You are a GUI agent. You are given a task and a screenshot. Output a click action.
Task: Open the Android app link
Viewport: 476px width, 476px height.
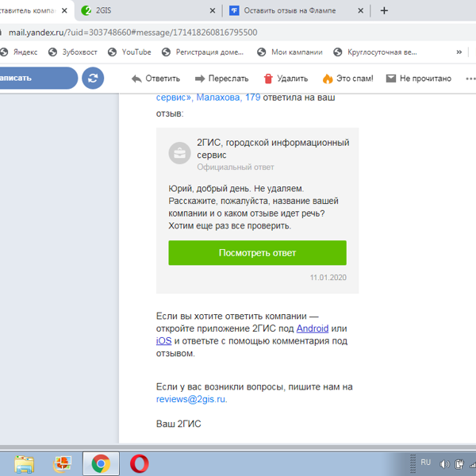point(313,328)
